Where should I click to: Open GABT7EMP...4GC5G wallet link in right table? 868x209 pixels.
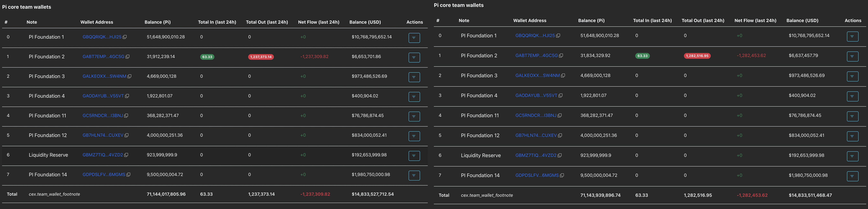coord(536,56)
